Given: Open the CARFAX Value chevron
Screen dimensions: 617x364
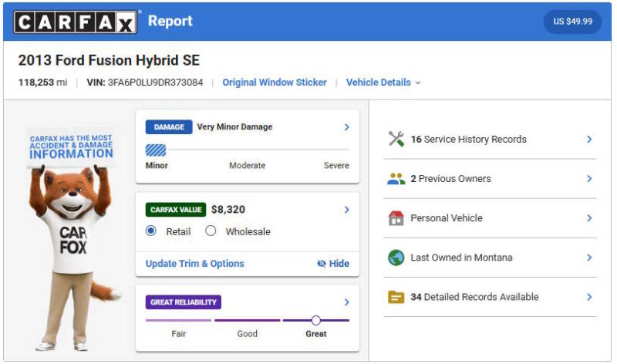Looking at the screenshot, I should point(346,210).
